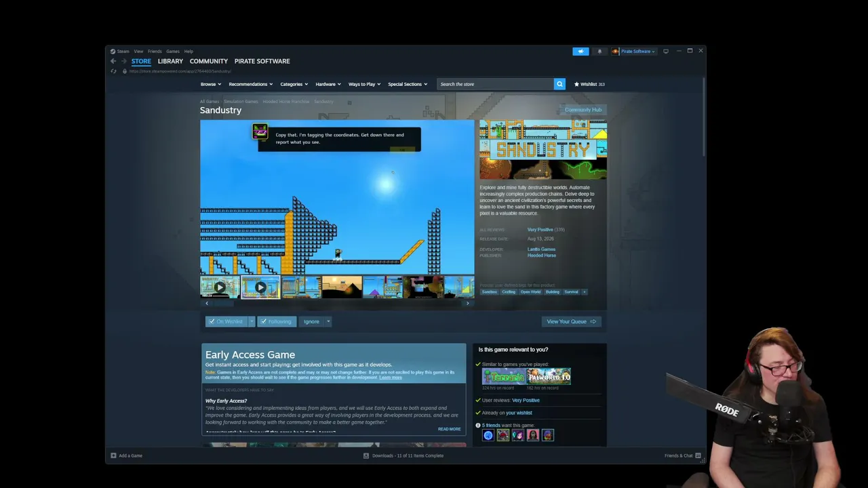Viewport: 868px width, 488px height.
Task: Open the Categories dropdown
Action: [294, 84]
